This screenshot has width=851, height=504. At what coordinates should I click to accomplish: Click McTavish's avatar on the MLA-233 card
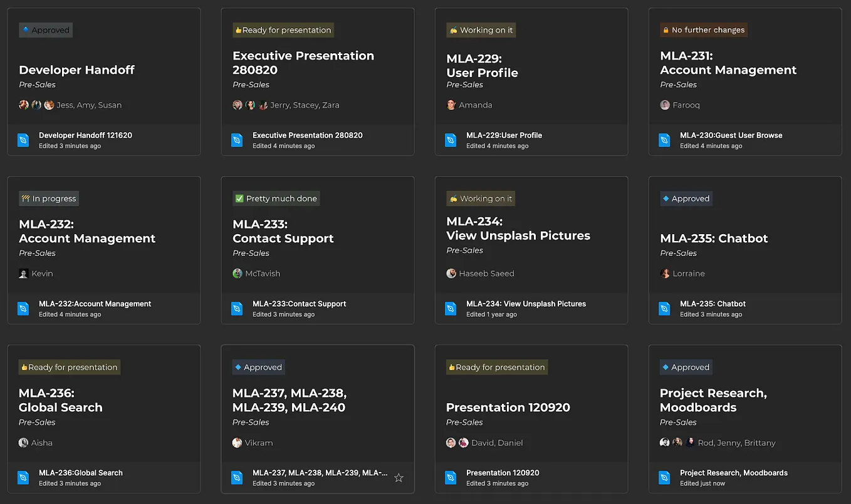[237, 273]
